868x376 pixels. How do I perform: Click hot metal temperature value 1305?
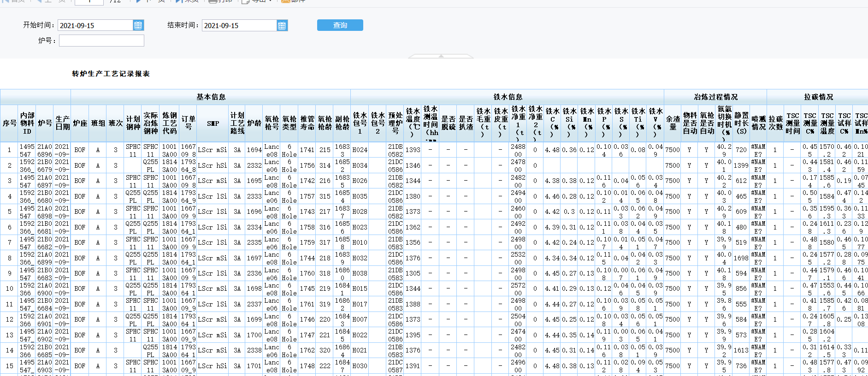click(413, 273)
